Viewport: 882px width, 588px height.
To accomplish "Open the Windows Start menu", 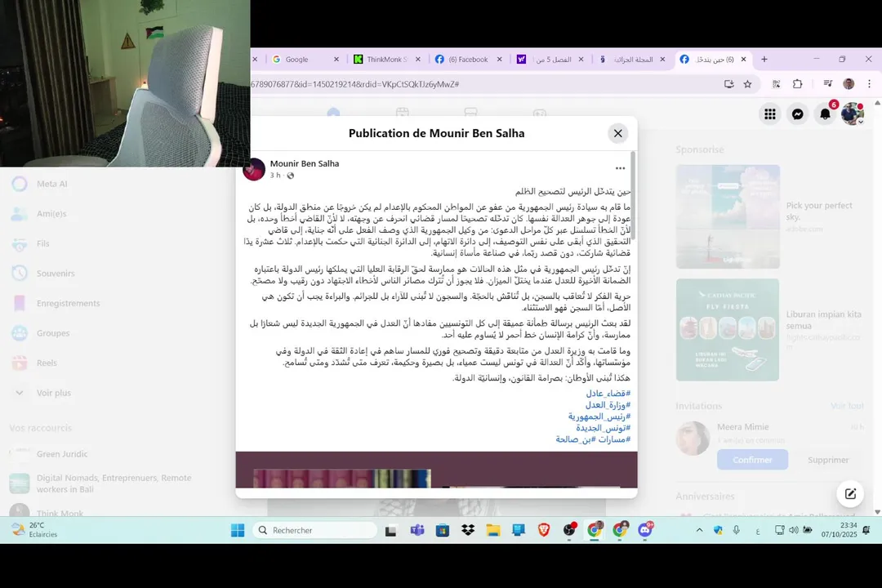I will point(238,530).
